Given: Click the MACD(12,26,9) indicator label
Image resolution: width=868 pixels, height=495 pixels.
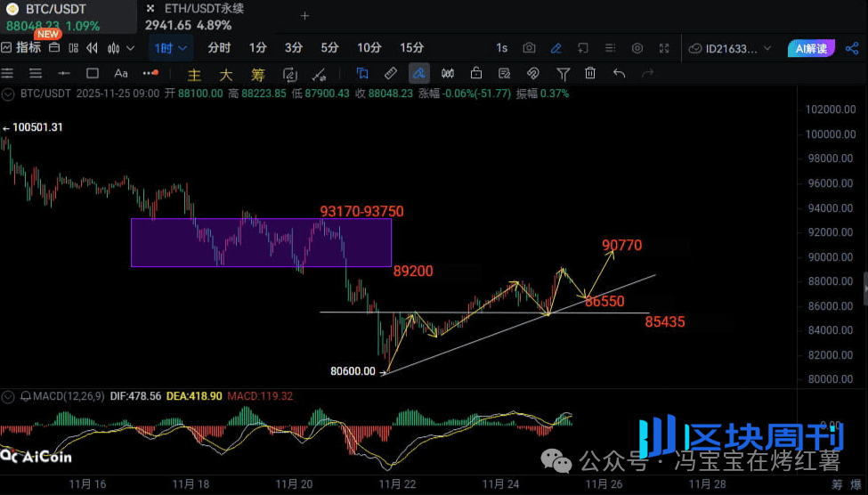Looking at the screenshot, I should pyautogui.click(x=69, y=396).
